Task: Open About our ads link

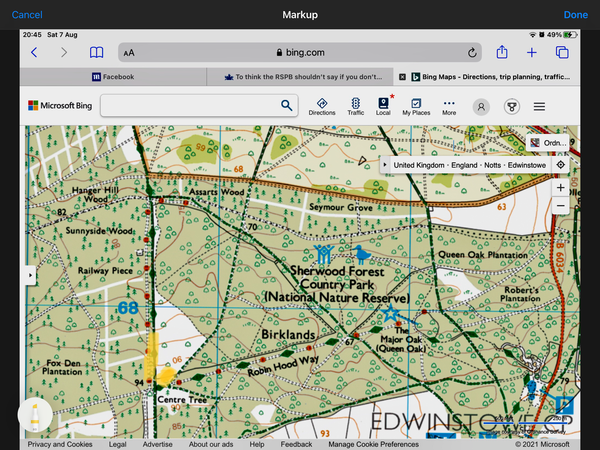Action: tap(211, 444)
